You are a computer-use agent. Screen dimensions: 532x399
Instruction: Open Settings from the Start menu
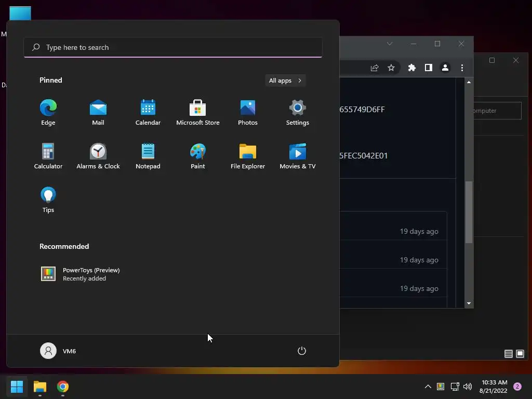298,112
